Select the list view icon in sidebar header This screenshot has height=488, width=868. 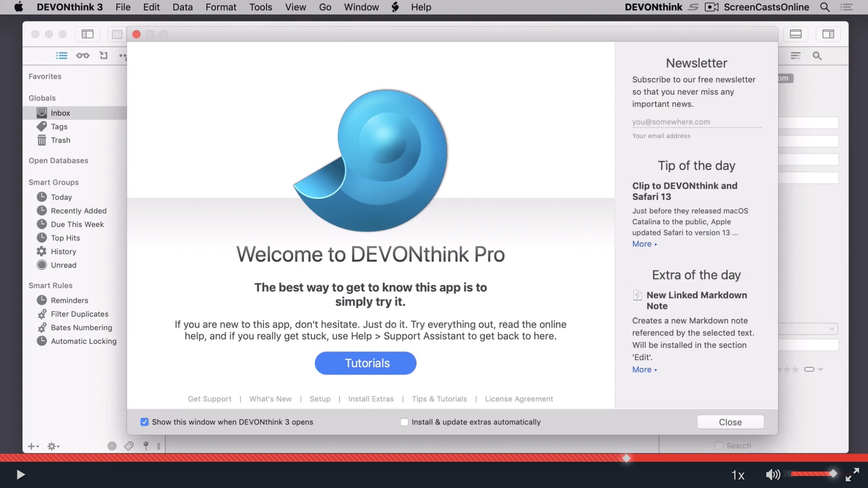coord(61,56)
